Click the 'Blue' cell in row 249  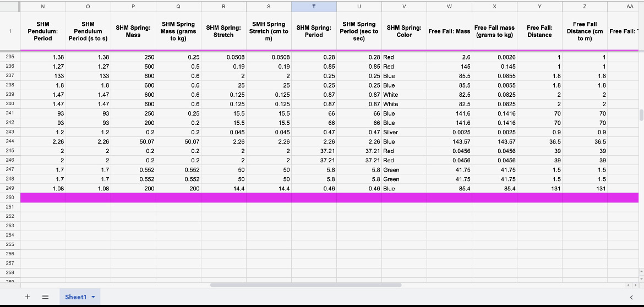[x=405, y=188]
